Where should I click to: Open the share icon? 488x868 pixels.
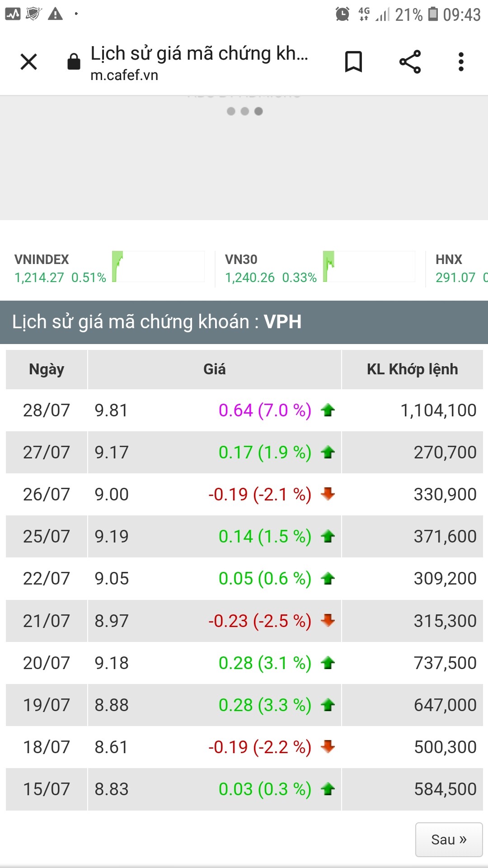(x=410, y=62)
